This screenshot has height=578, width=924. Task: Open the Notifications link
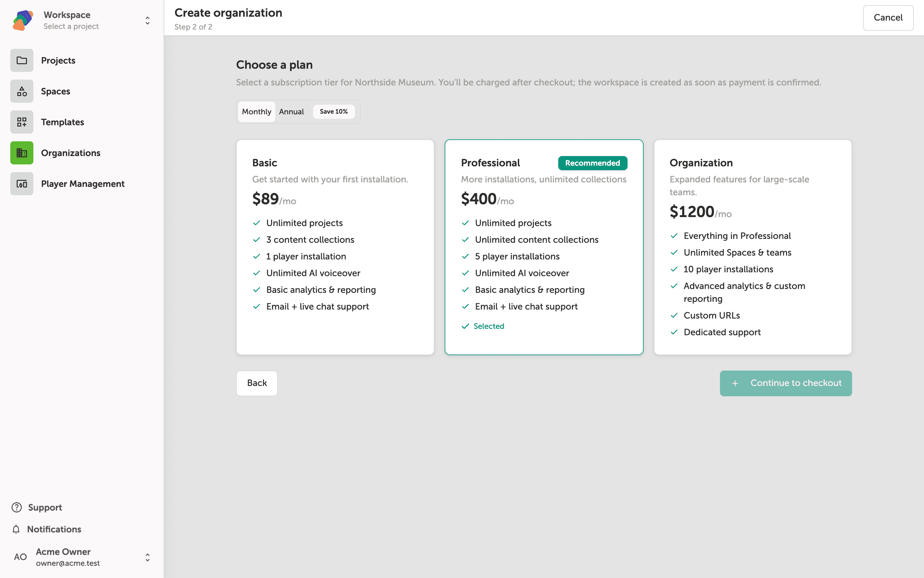[x=47, y=529]
